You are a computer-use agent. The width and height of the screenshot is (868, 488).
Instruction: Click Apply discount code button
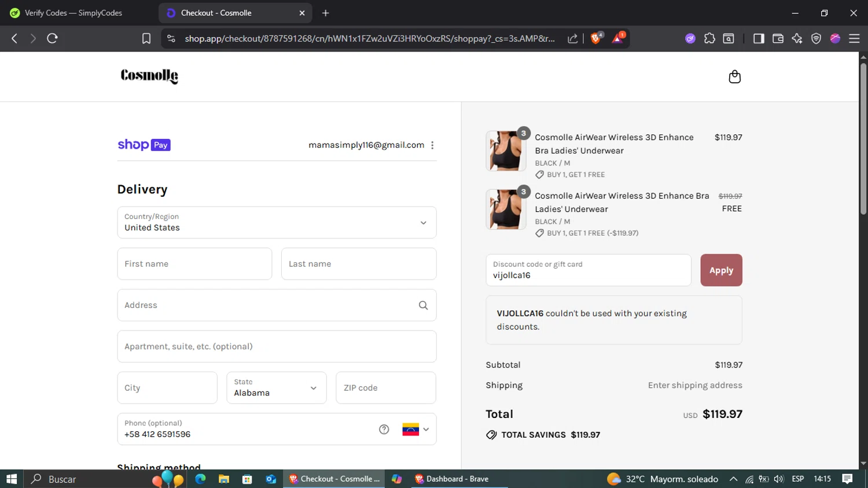[x=721, y=270]
